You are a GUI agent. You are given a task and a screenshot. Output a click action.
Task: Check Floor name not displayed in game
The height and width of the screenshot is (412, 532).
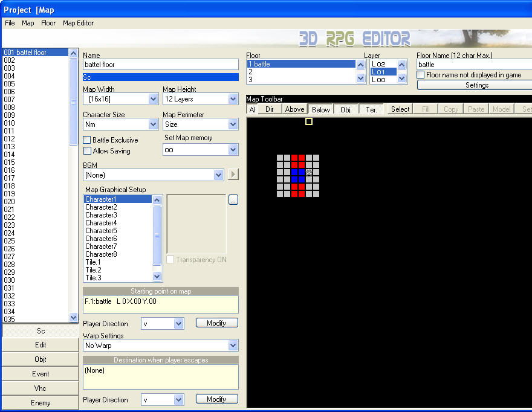pyautogui.click(x=421, y=75)
